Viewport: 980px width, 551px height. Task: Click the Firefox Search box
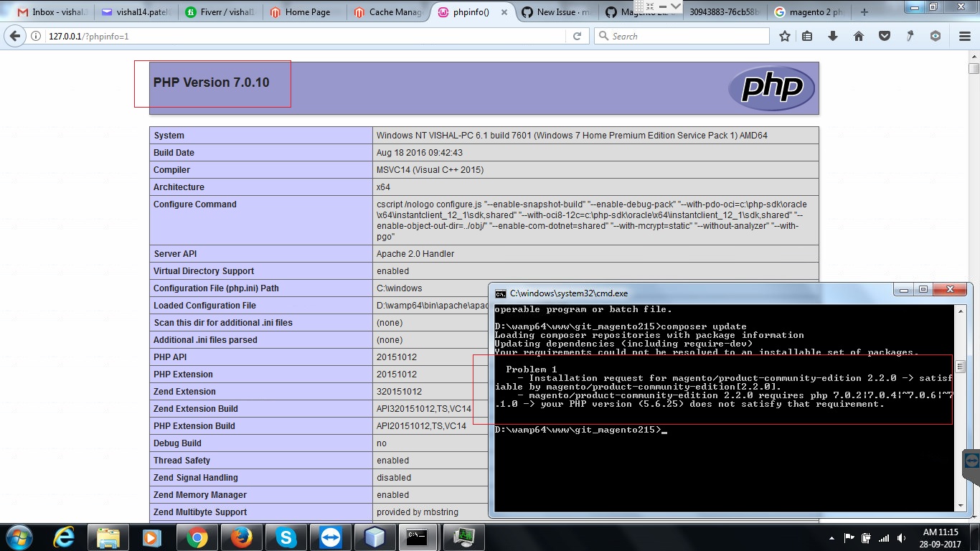coord(682,36)
